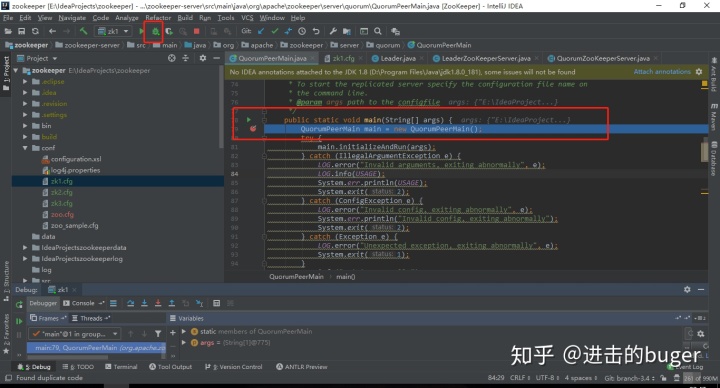This screenshot has height=388, width=720.
Task: Click Run to Cursor icon
Action: click(x=199, y=303)
